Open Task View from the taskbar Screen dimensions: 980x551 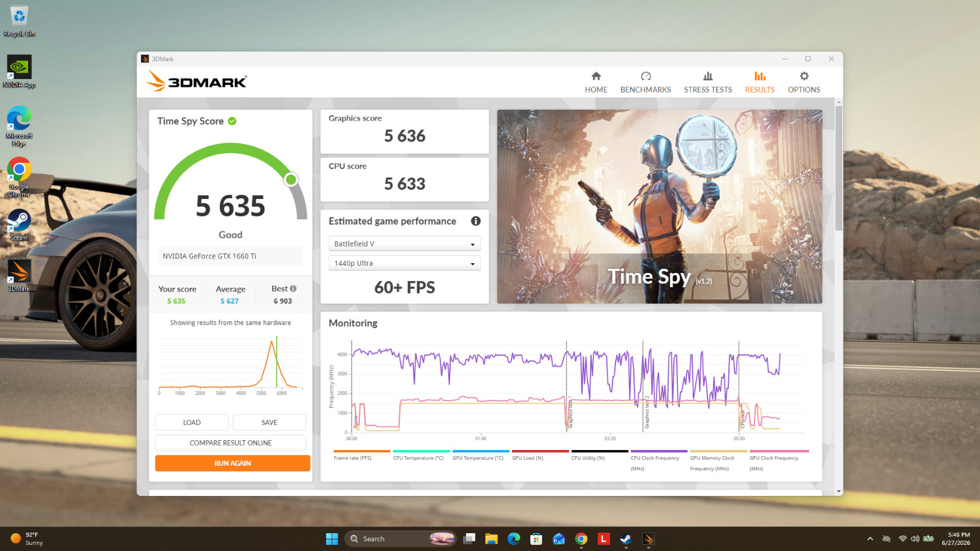469,539
